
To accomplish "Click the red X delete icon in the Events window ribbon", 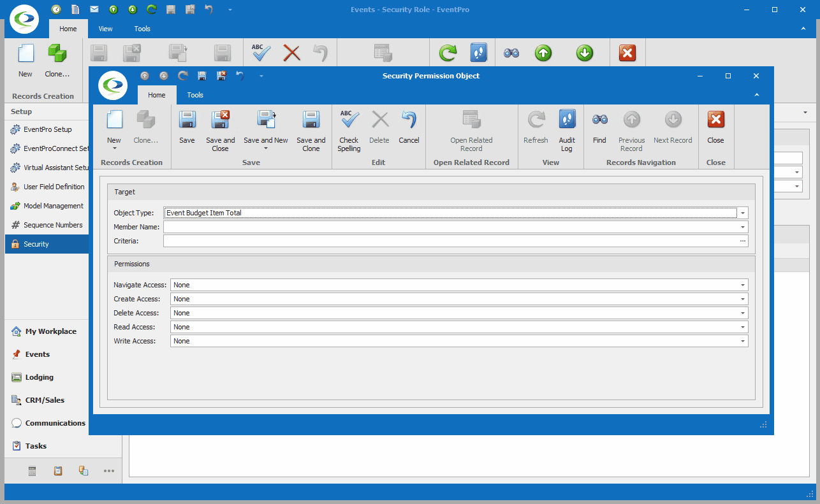I will pos(291,53).
